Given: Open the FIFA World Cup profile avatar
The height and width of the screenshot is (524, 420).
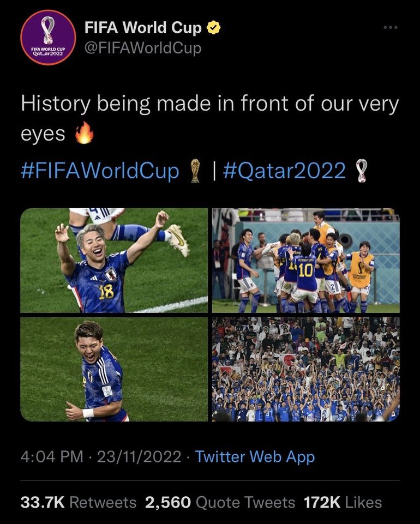Looking at the screenshot, I should click(x=47, y=38).
